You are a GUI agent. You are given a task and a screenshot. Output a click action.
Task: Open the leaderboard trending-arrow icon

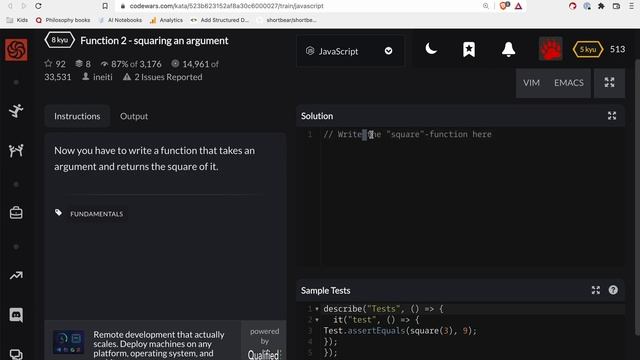[16, 276]
